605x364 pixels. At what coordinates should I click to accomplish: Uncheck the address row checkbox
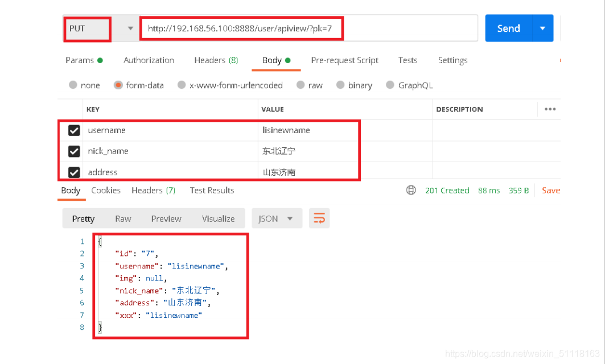pyautogui.click(x=74, y=172)
